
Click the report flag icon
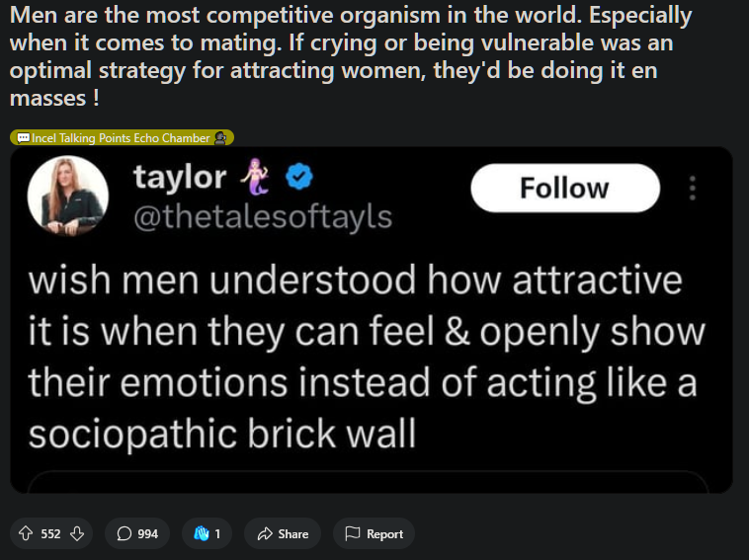[353, 533]
